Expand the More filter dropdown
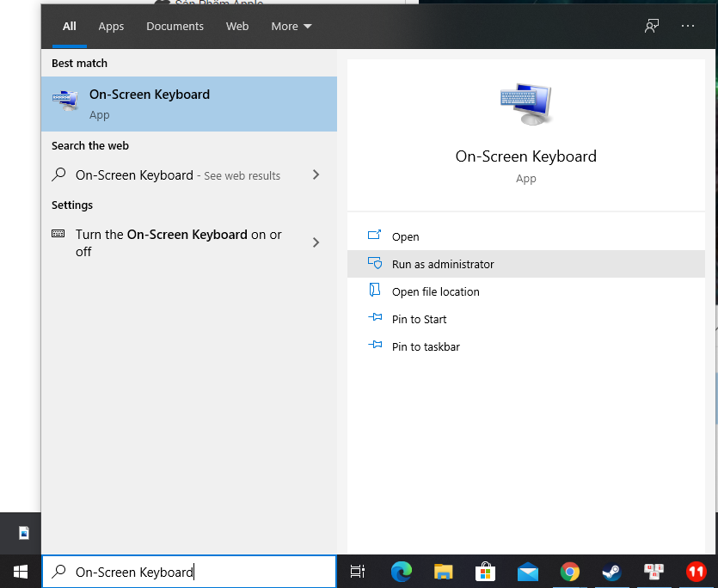 (291, 27)
